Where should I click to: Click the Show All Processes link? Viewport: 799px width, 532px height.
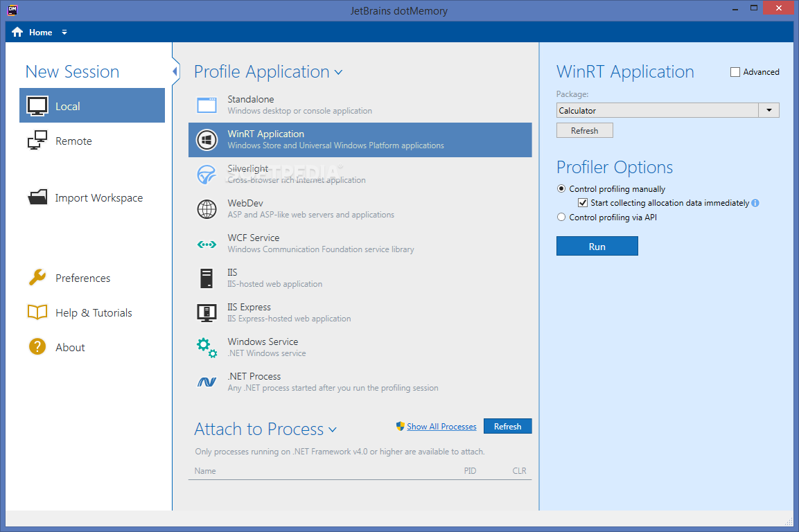pos(441,427)
